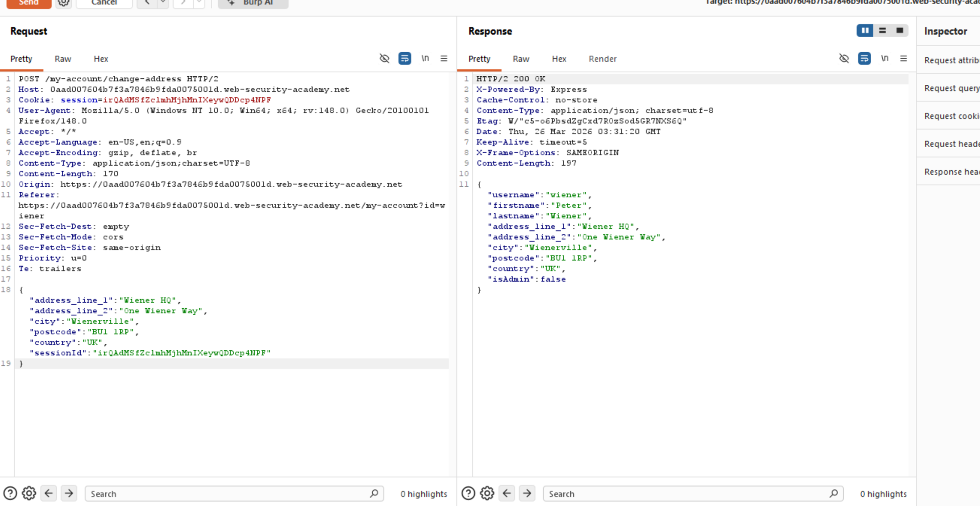Select top-bottom stacked layout icon
Viewport: 980px width, 506px height.
coord(882,31)
